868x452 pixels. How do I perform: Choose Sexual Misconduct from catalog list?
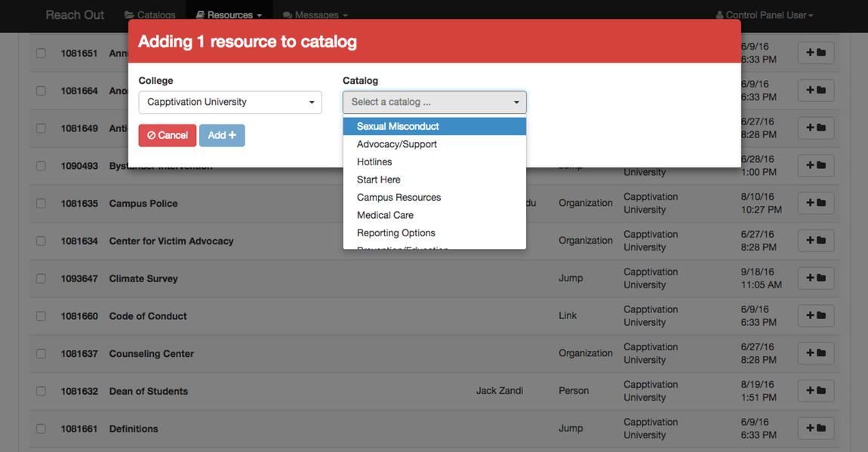tap(435, 126)
